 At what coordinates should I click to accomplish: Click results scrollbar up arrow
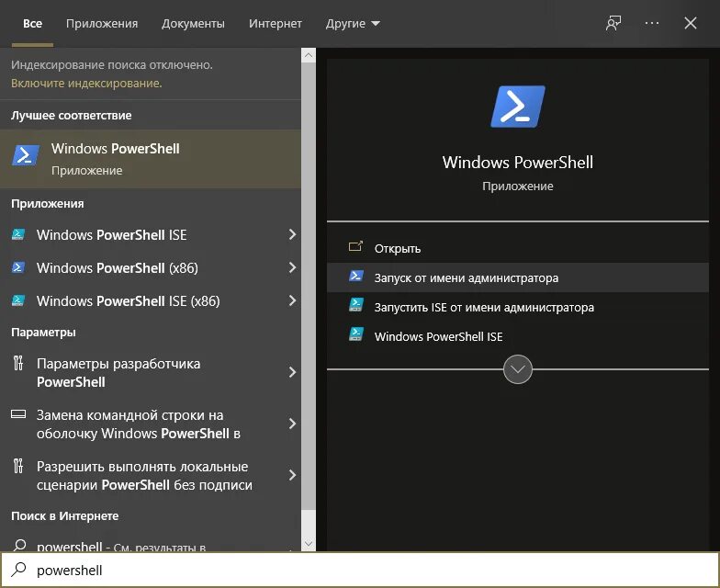tap(309, 55)
